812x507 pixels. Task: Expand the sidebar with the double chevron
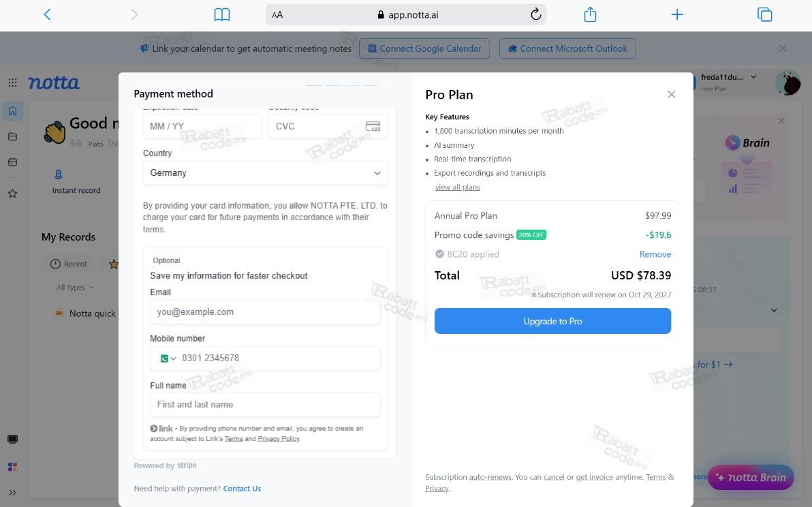12,493
